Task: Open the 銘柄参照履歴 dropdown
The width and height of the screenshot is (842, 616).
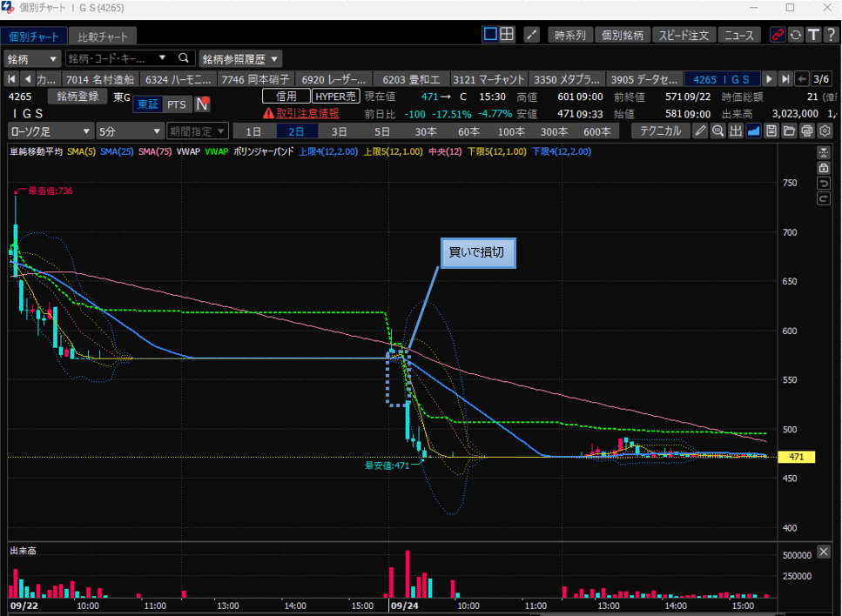Action: click(x=241, y=58)
